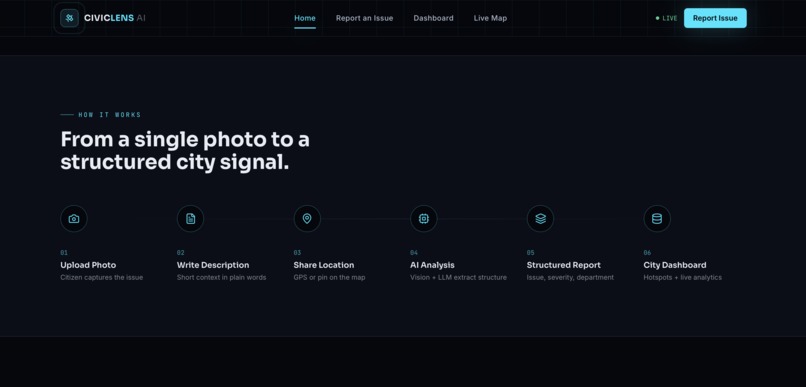This screenshot has height=387, width=806.
Task: Open the Report an Issue nav link
Action: (364, 18)
